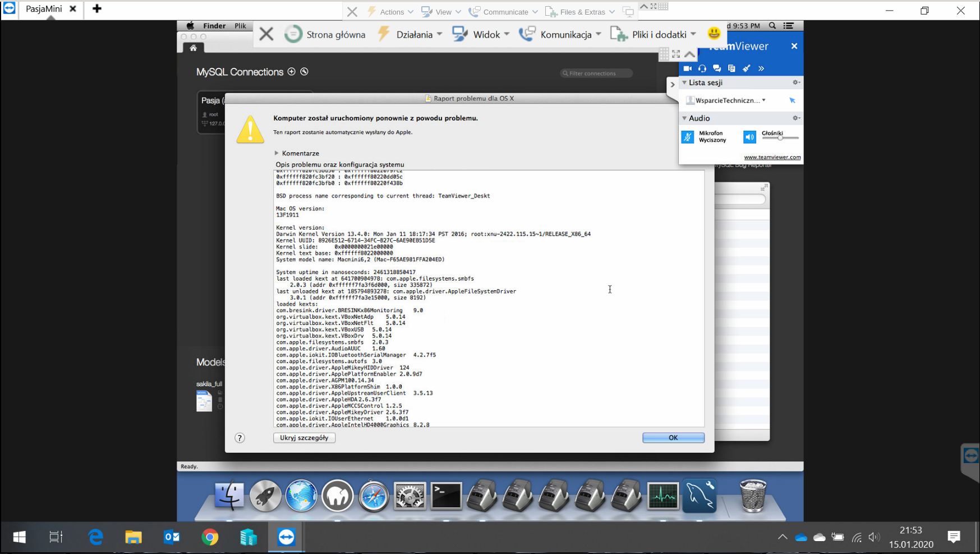The width and height of the screenshot is (980, 554).
Task: Open the www.teamviewer.com link
Action: pos(772,157)
